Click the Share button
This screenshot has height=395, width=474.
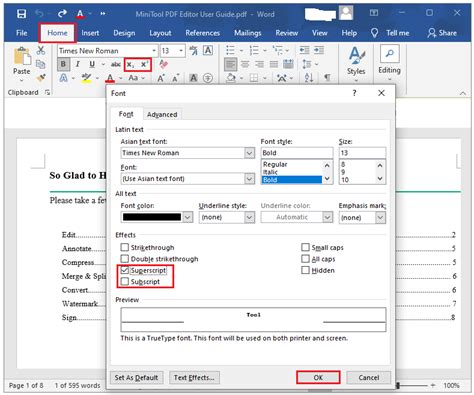point(443,33)
